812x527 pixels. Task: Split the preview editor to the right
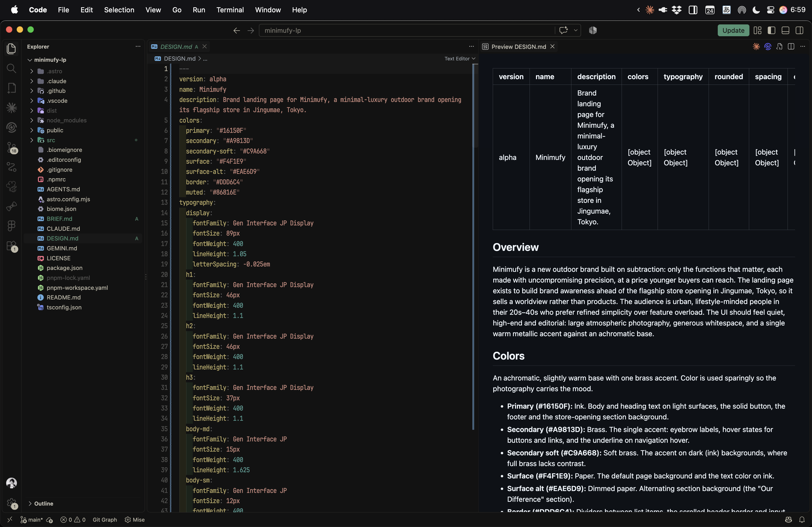(791, 47)
